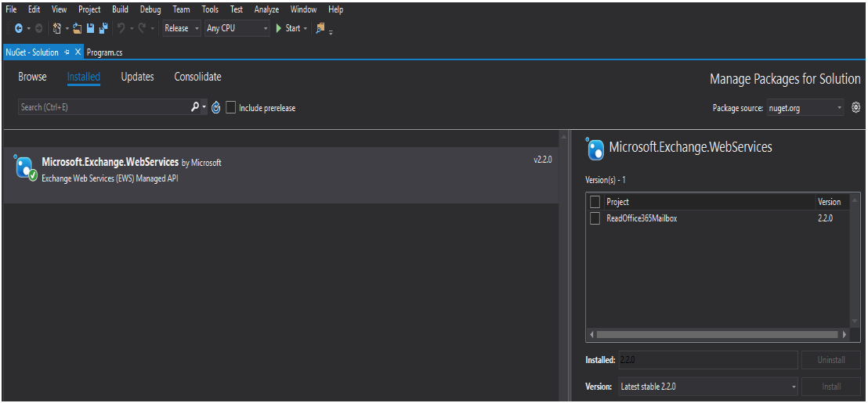Switch to the Consolidate tab
Image resolution: width=868 pixels, height=403 pixels.
[197, 77]
